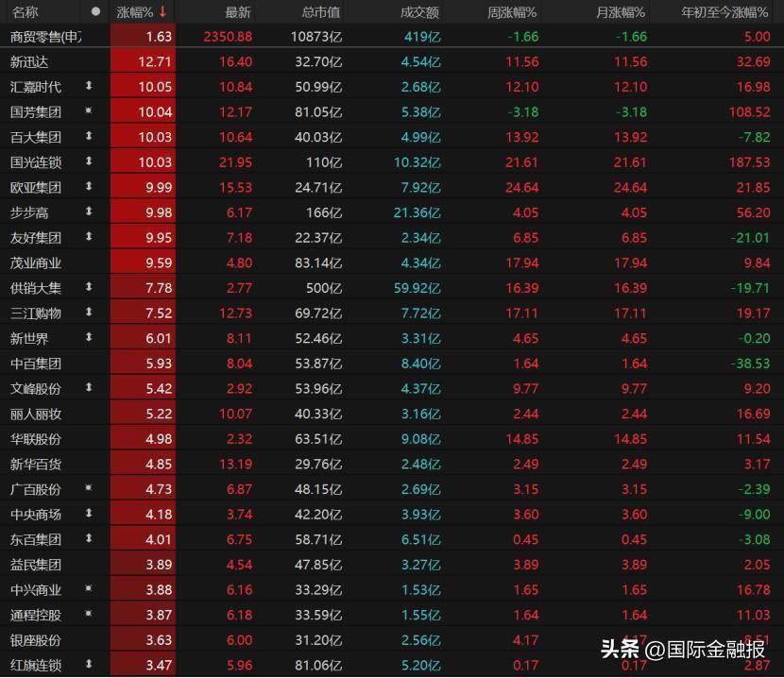Select the marker icon next to 中央商场
This screenshot has width=784, height=678.
coord(89,513)
